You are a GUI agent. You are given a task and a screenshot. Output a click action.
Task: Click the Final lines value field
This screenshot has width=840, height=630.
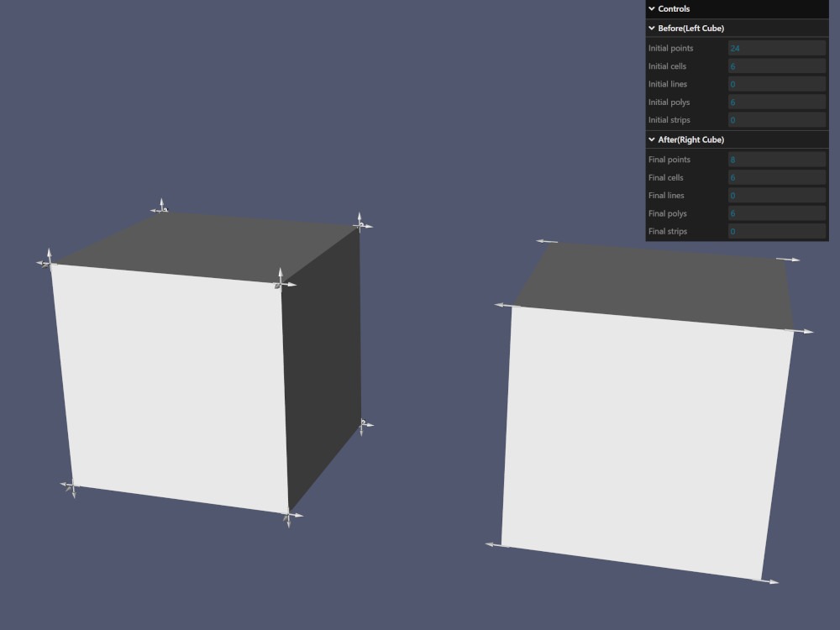tap(776, 196)
